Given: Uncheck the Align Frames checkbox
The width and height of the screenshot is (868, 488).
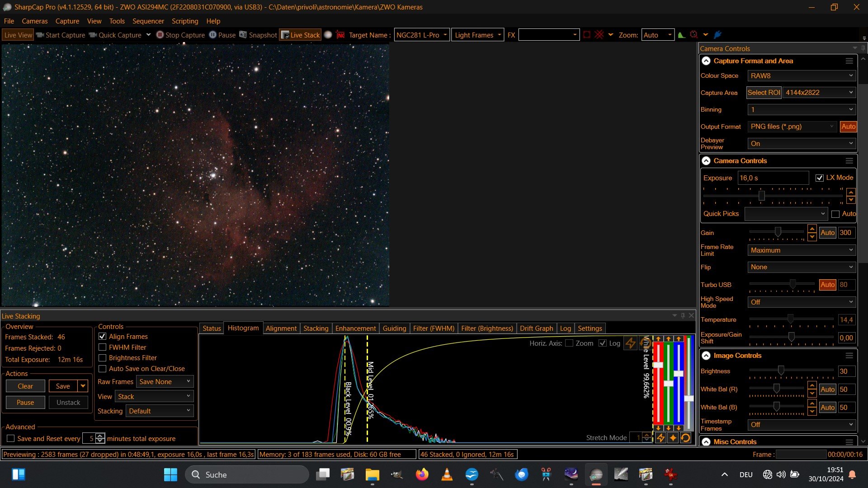Looking at the screenshot, I should [x=103, y=337].
